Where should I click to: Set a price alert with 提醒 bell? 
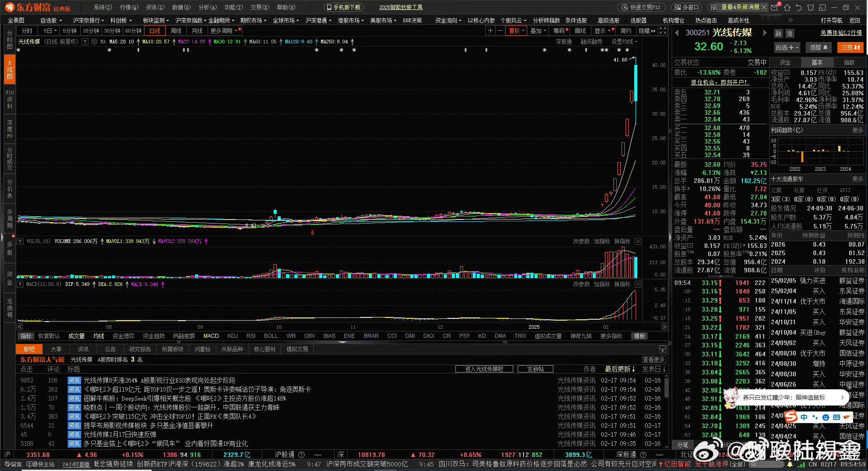tap(818, 47)
